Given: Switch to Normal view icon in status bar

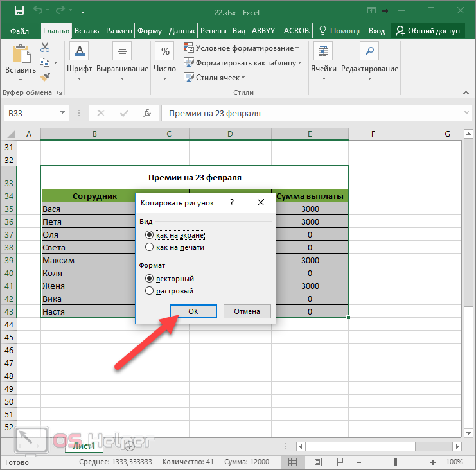Looking at the screenshot, I should pos(292,462).
